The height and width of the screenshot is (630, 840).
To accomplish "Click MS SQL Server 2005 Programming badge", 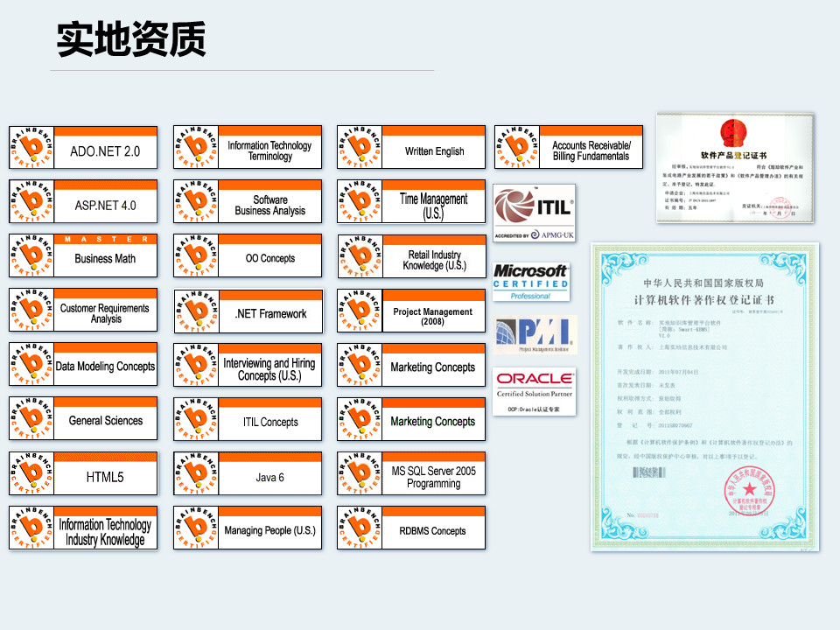I will click(x=411, y=473).
